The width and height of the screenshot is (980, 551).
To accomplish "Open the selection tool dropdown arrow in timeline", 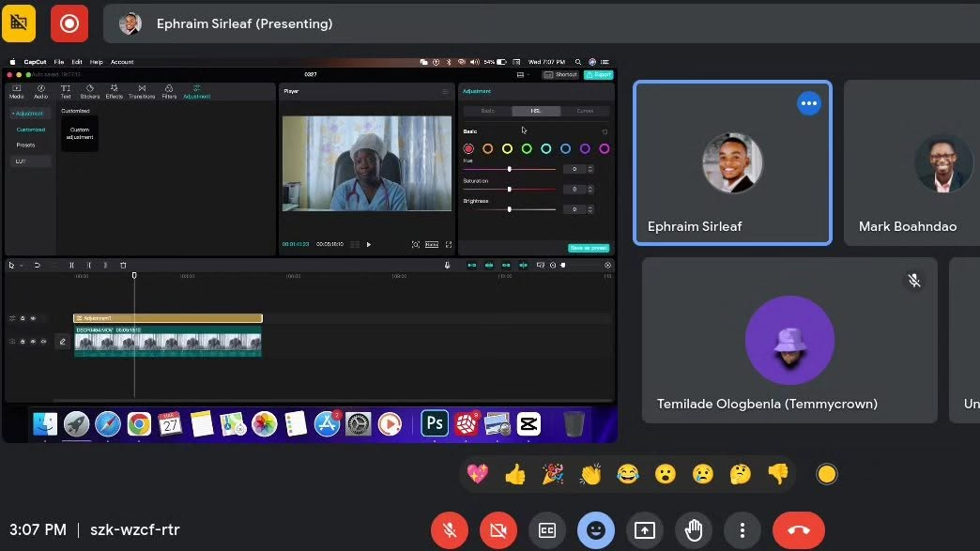I will click(22, 266).
